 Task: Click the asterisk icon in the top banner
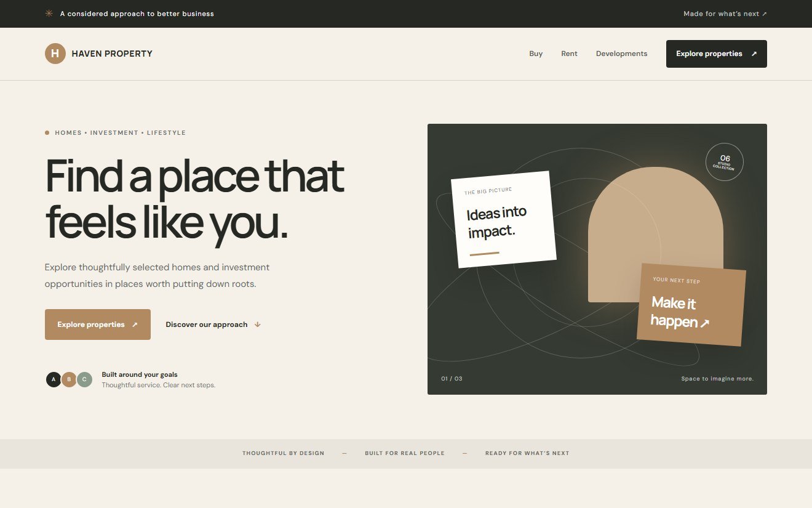pyautogui.click(x=49, y=14)
